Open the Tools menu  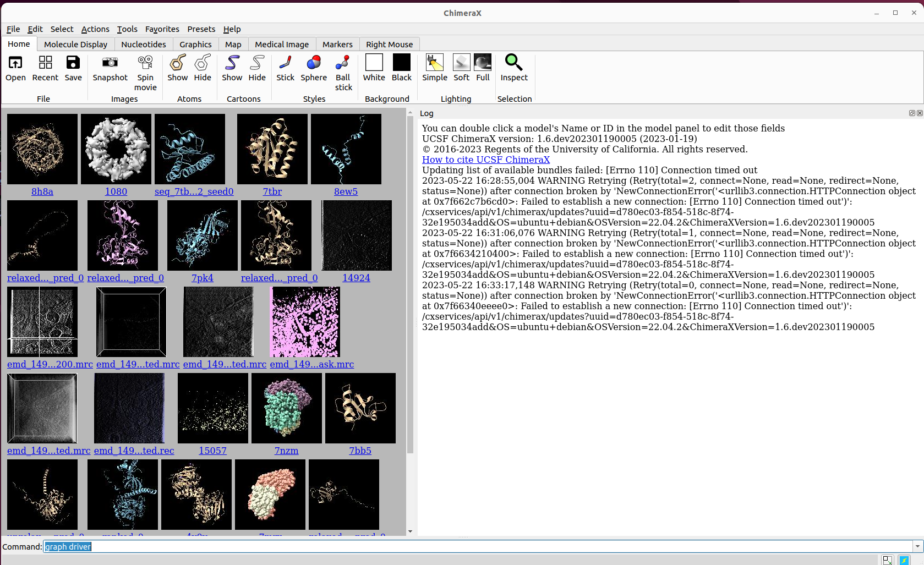pos(127,29)
